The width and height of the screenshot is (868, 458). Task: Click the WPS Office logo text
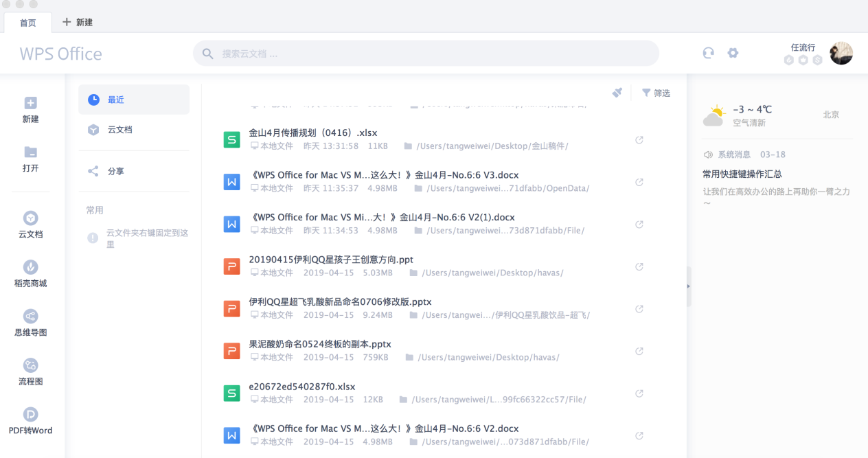(x=60, y=54)
